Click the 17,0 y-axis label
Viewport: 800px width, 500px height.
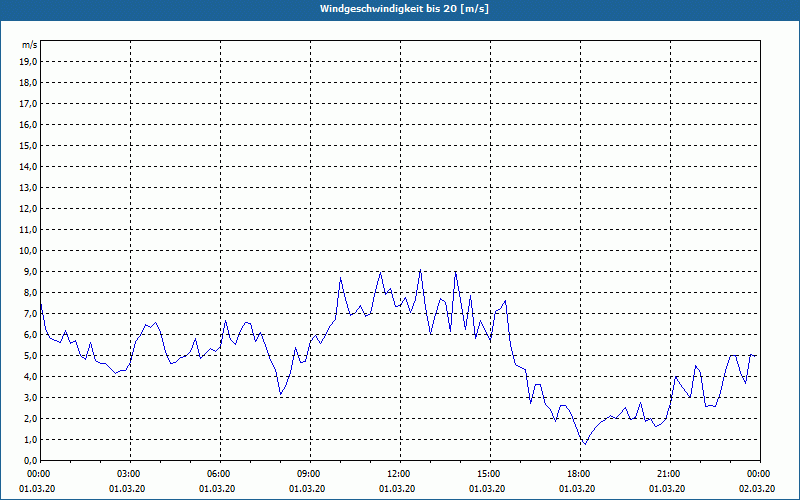coord(28,104)
